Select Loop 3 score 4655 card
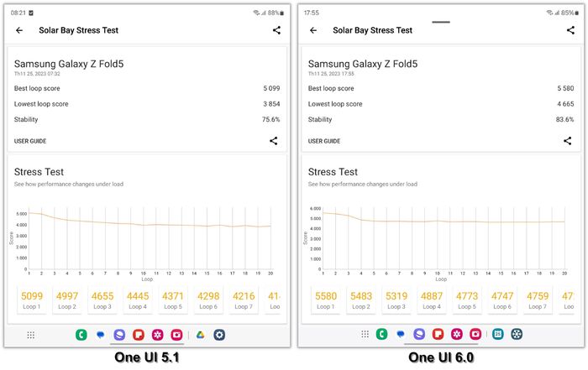This screenshot has width=588, height=370. click(102, 300)
